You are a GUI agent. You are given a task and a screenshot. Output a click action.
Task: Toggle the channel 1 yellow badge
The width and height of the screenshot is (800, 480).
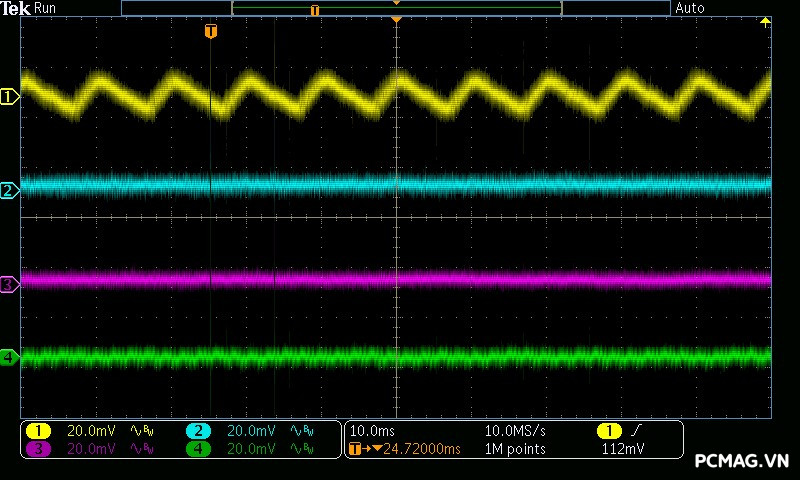[x=38, y=431]
